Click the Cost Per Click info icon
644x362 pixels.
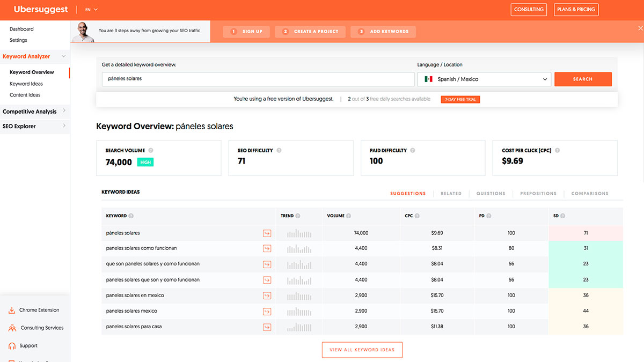point(558,151)
